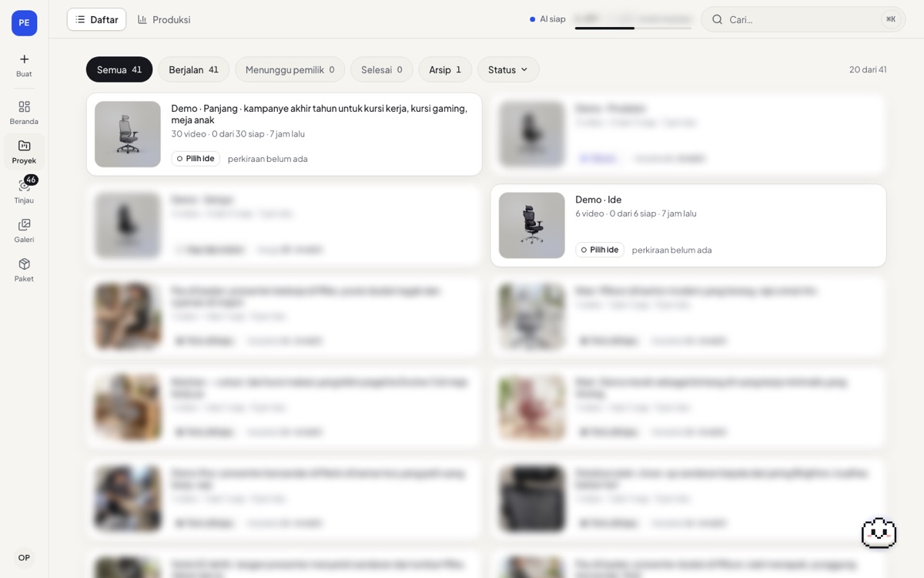Click the AI siap status indicator
Viewport: 924px width, 578px height.
click(547, 19)
